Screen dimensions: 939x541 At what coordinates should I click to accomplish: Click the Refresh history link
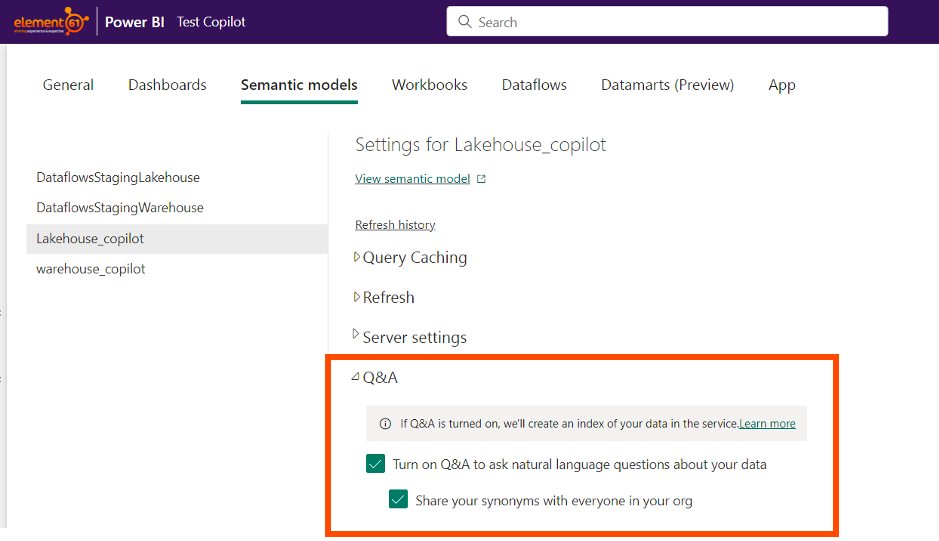click(x=395, y=225)
